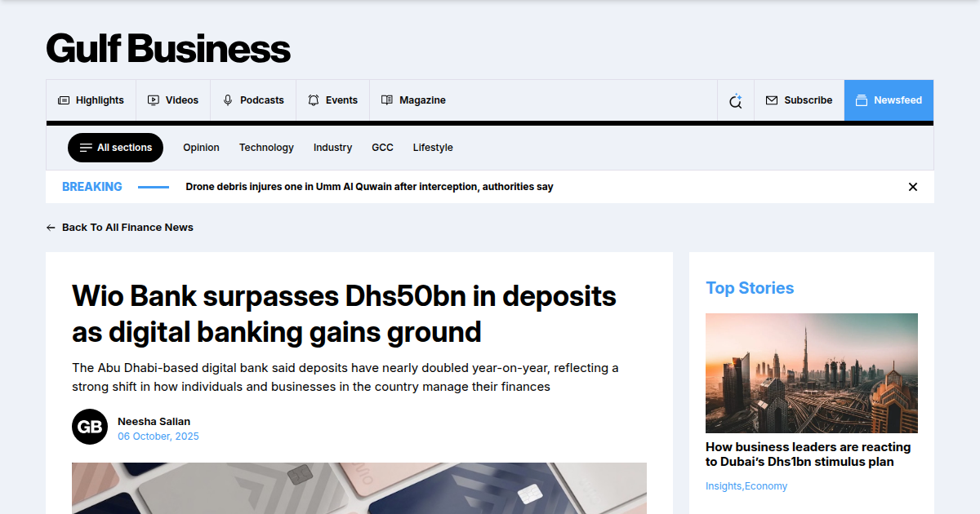Select the Lifestyle tab

[433, 148]
